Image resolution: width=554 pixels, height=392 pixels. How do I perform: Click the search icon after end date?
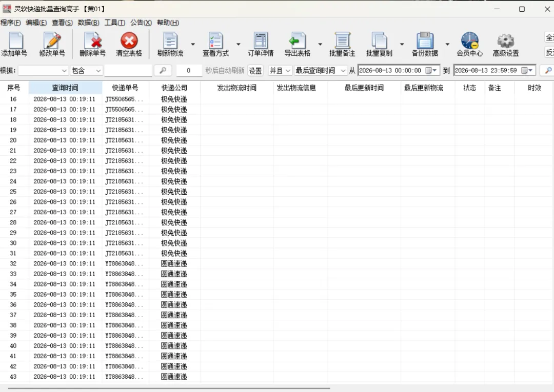point(548,70)
